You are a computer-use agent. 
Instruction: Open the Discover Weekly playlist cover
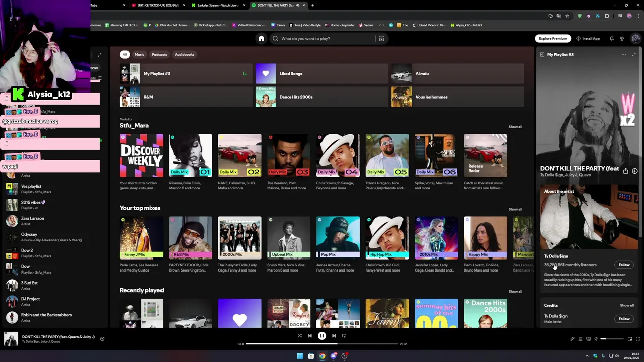pos(141,156)
